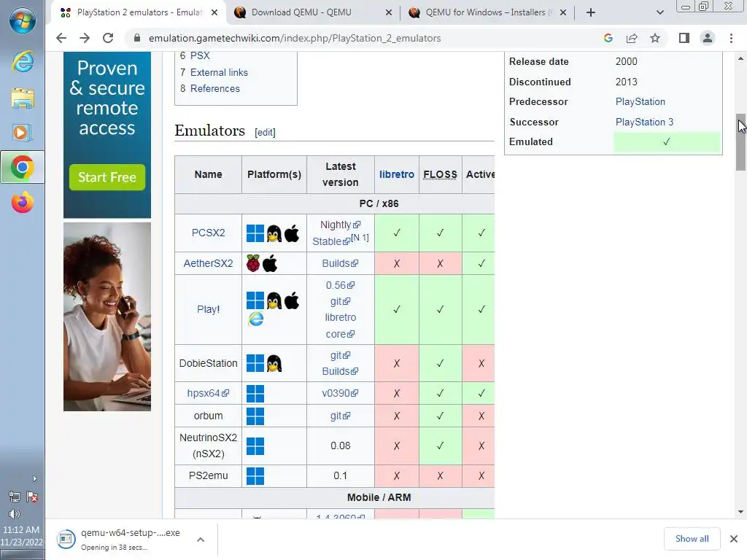The height and width of the screenshot is (560, 747).
Task: Close the QEMU for Windows Installers tab
Action: click(563, 12)
